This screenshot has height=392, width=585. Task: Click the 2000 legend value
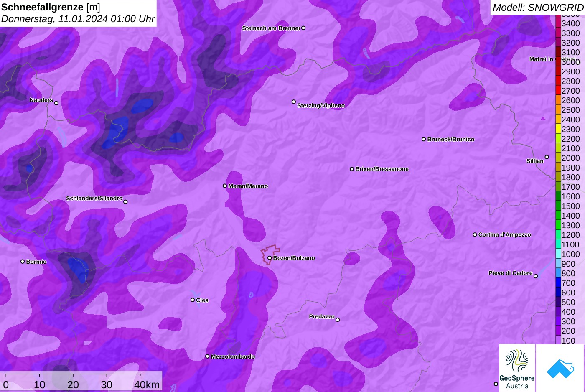click(x=570, y=158)
